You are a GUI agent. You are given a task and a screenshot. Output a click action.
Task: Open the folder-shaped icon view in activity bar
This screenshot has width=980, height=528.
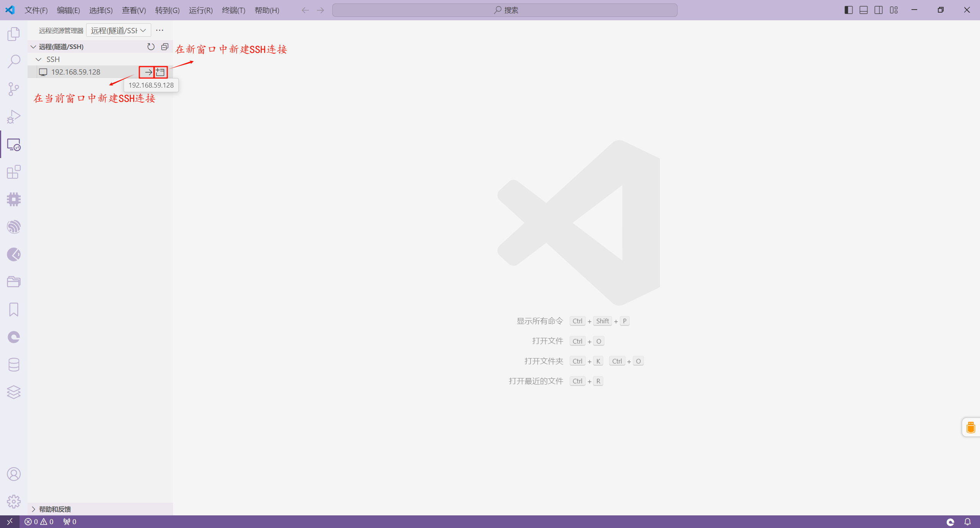(x=14, y=282)
